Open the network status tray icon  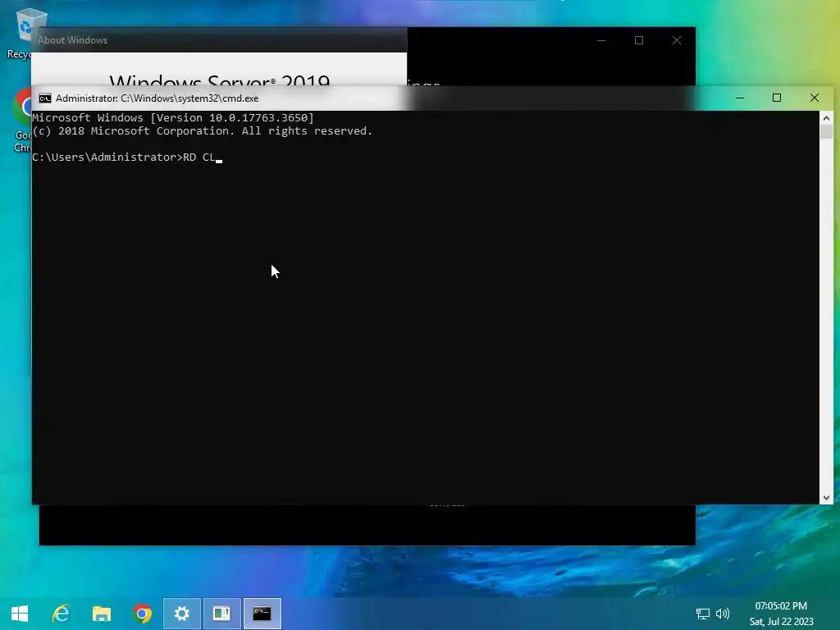tap(702, 614)
